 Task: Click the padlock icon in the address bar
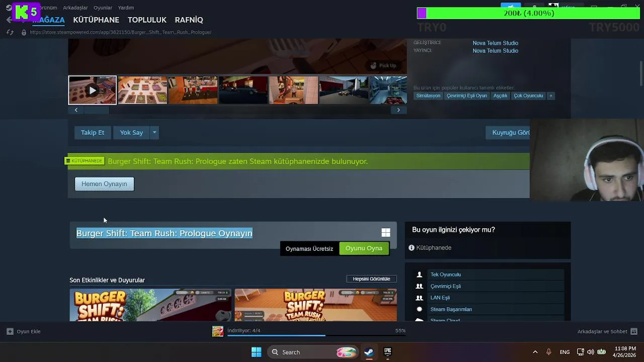pos(24,32)
